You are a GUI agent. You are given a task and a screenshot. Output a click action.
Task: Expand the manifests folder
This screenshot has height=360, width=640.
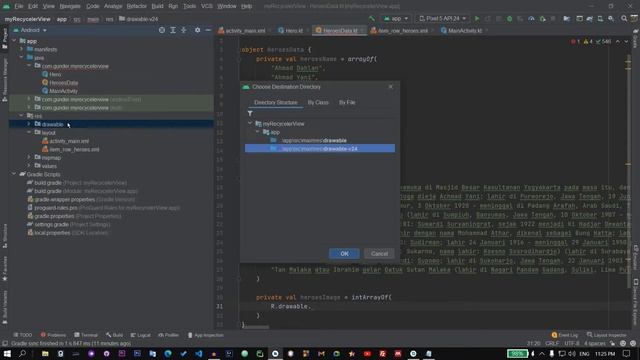coord(22,49)
